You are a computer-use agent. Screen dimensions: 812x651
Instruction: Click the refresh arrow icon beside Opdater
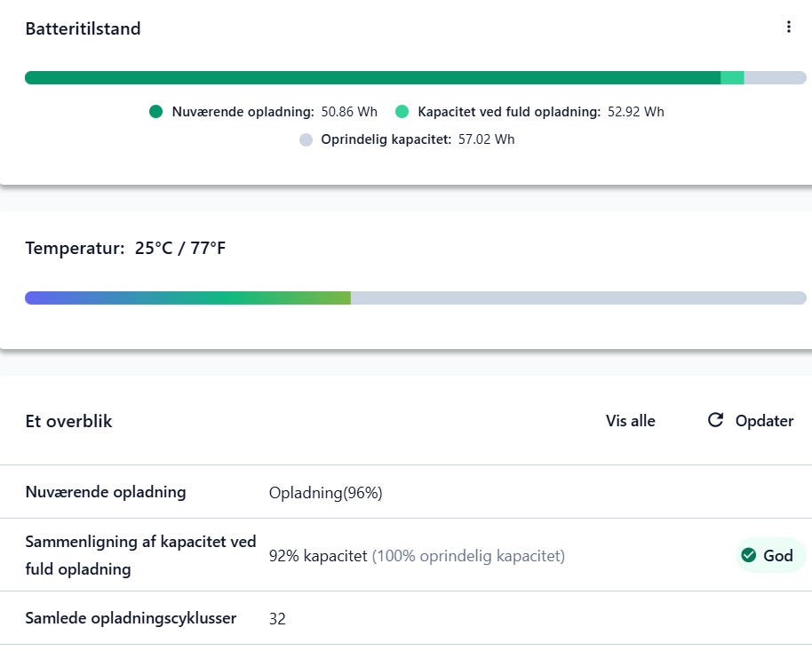coord(715,420)
